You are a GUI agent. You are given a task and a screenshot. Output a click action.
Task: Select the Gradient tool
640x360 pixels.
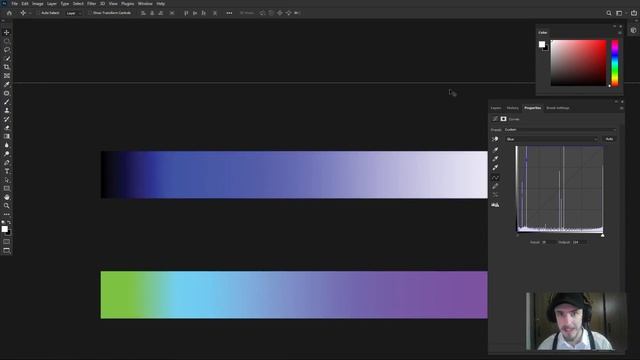click(x=7, y=136)
